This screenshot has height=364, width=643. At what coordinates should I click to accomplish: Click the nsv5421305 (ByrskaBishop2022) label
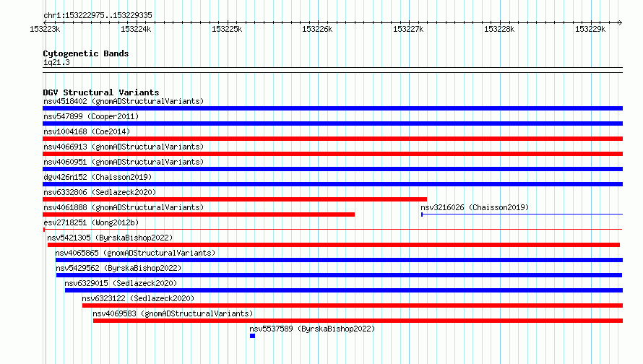[x=110, y=238]
